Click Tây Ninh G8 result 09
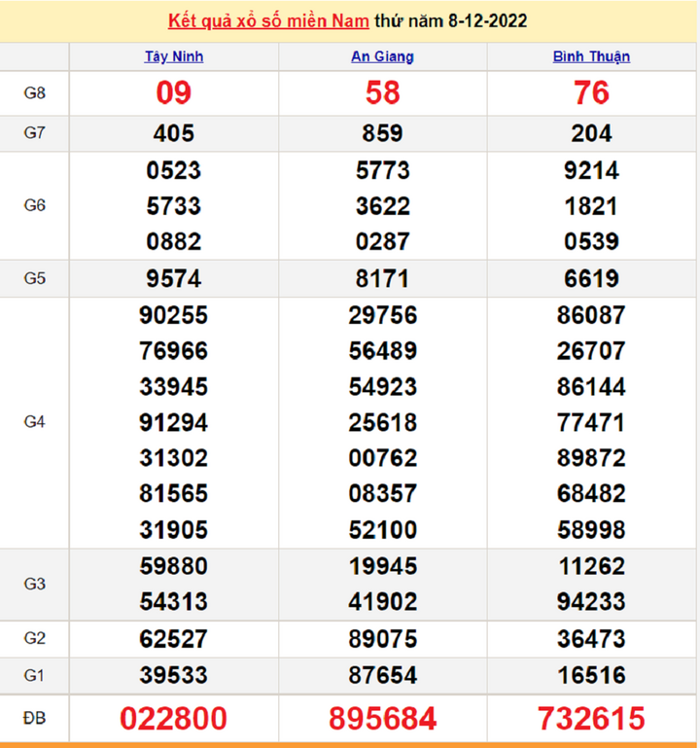The image size is (700, 748). [x=174, y=92]
